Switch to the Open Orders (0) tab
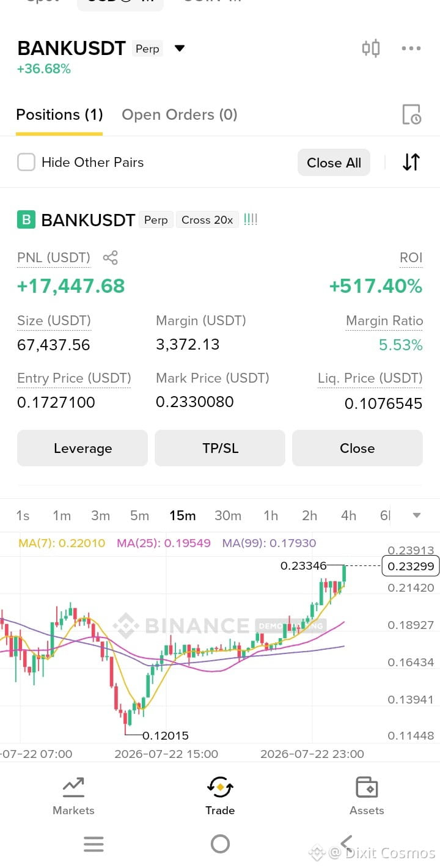The height and width of the screenshot is (868, 440). tap(180, 114)
